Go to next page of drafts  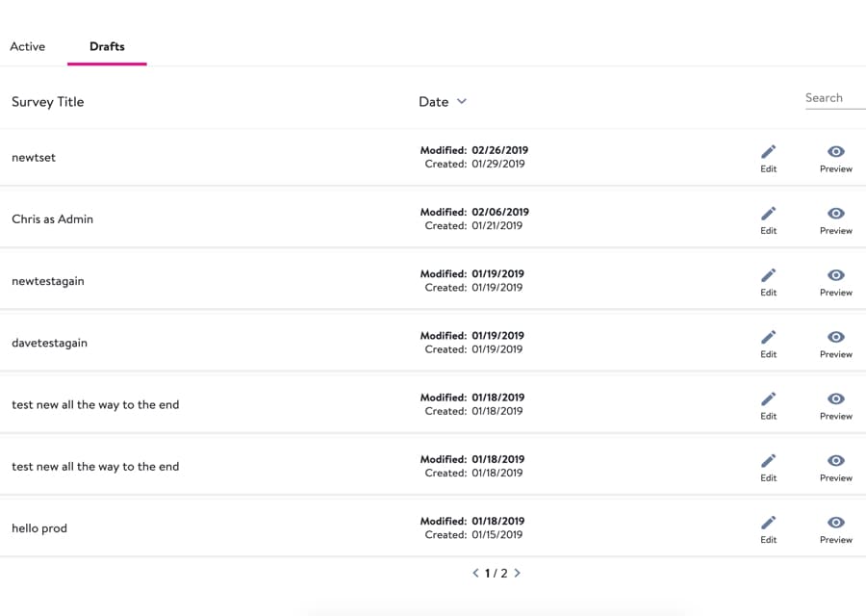click(518, 573)
